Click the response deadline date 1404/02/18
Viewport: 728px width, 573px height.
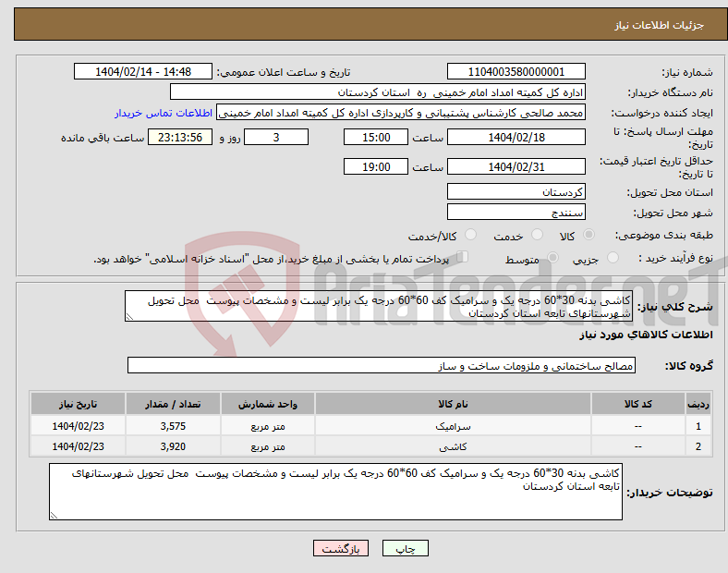(x=516, y=137)
